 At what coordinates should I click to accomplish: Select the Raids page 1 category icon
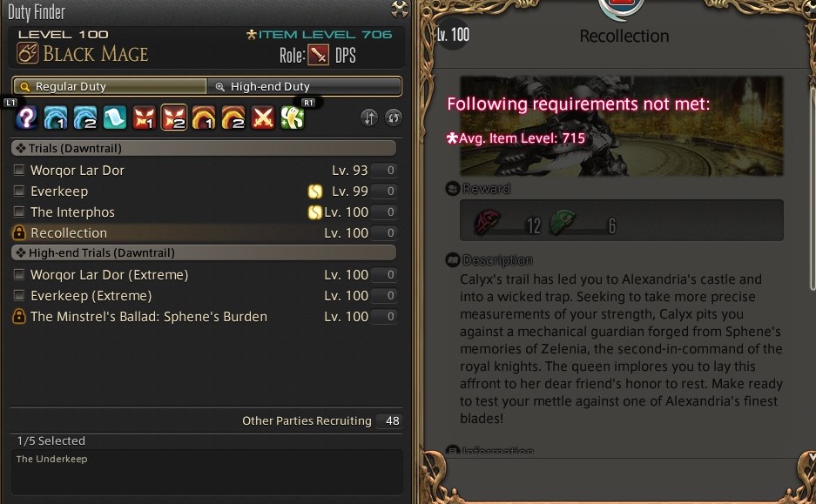pos(204,118)
